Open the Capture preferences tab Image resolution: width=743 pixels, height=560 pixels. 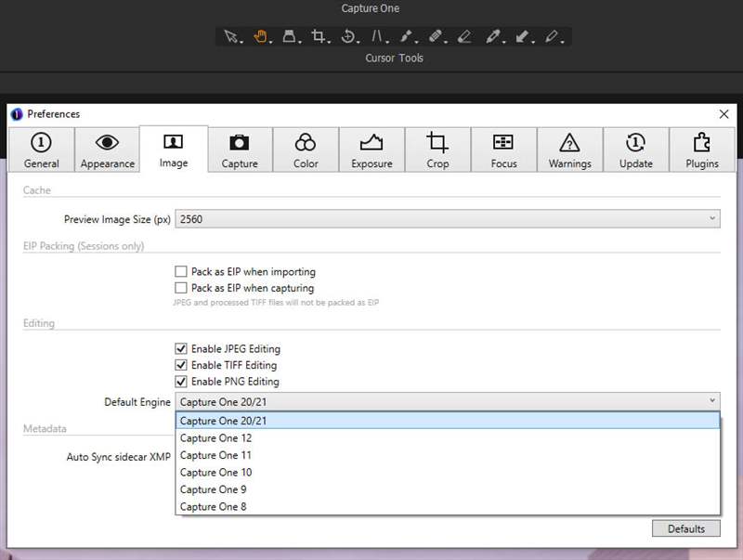240,150
